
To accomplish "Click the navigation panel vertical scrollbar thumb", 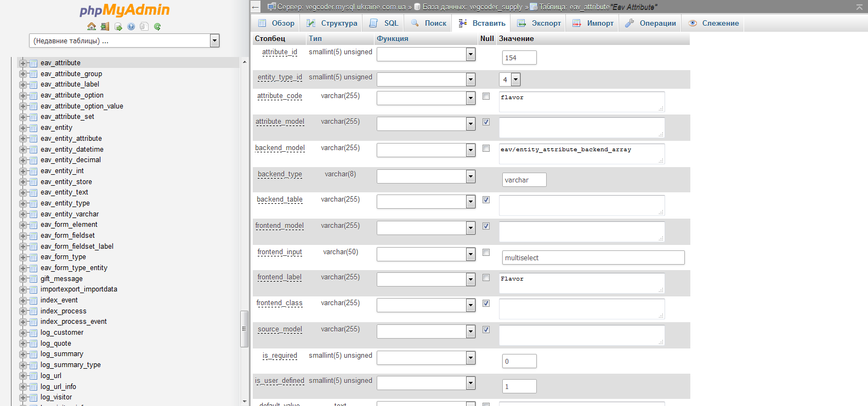I will click(245, 329).
